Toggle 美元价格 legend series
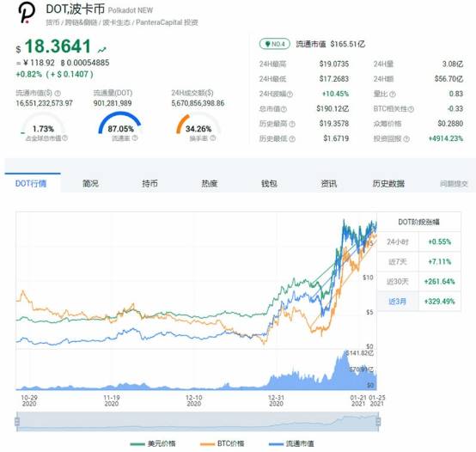 point(153,443)
